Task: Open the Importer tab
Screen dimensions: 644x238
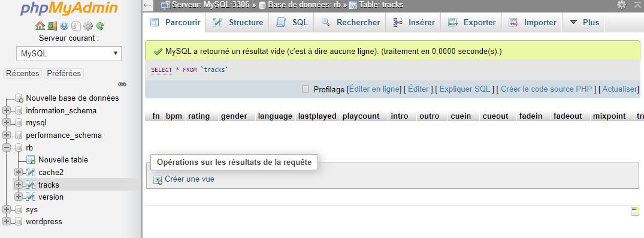Action: click(x=532, y=23)
